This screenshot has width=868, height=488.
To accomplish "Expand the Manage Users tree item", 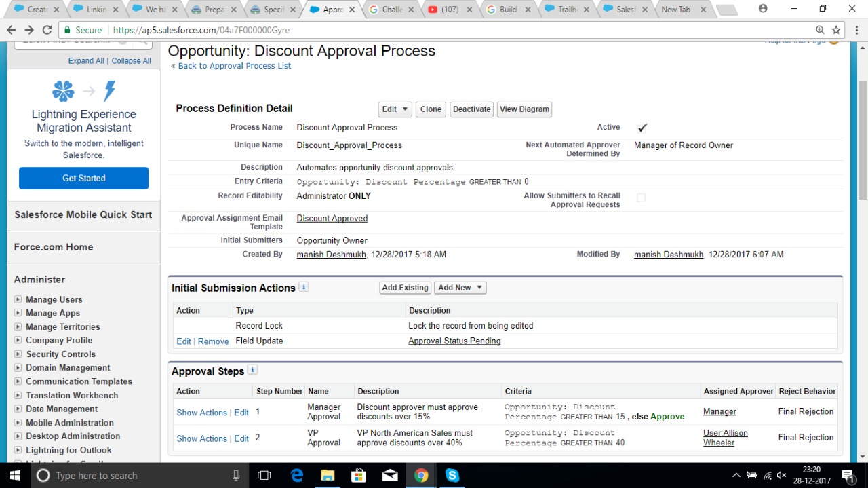I will click(18, 299).
